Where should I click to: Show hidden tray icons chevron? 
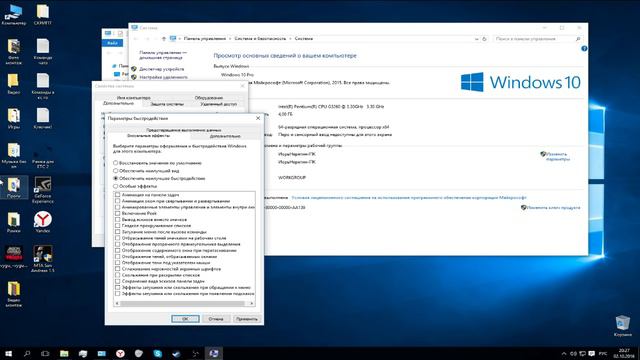(x=564, y=353)
